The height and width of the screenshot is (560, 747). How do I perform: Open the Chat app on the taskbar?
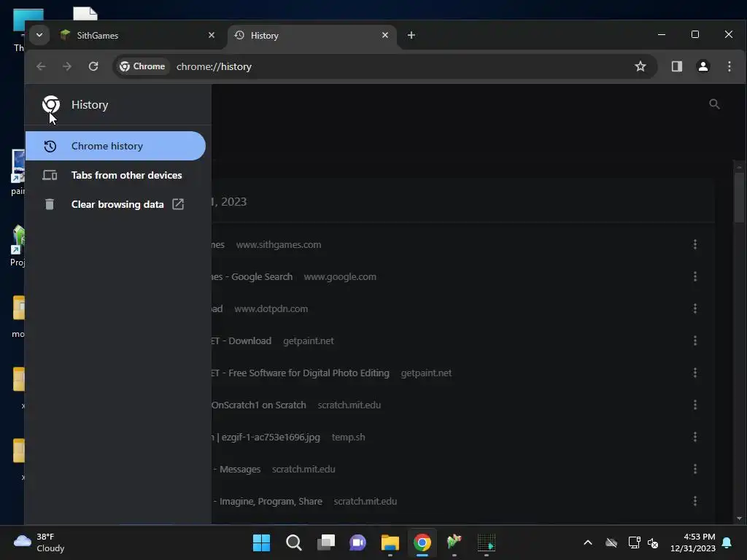click(357, 542)
